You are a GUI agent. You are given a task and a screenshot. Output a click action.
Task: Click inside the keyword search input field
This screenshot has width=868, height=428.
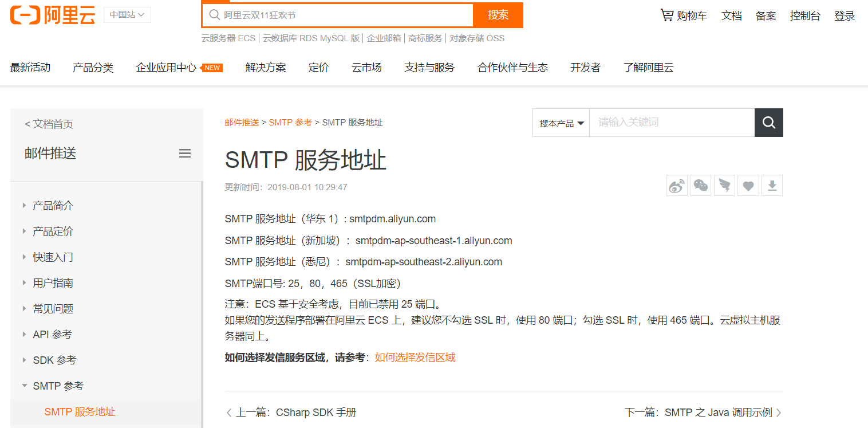[x=670, y=123]
